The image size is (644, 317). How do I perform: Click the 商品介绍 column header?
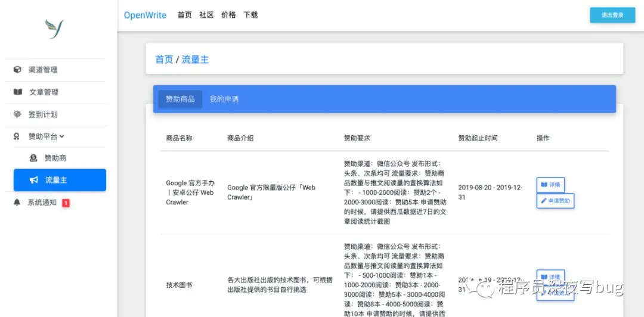point(240,138)
